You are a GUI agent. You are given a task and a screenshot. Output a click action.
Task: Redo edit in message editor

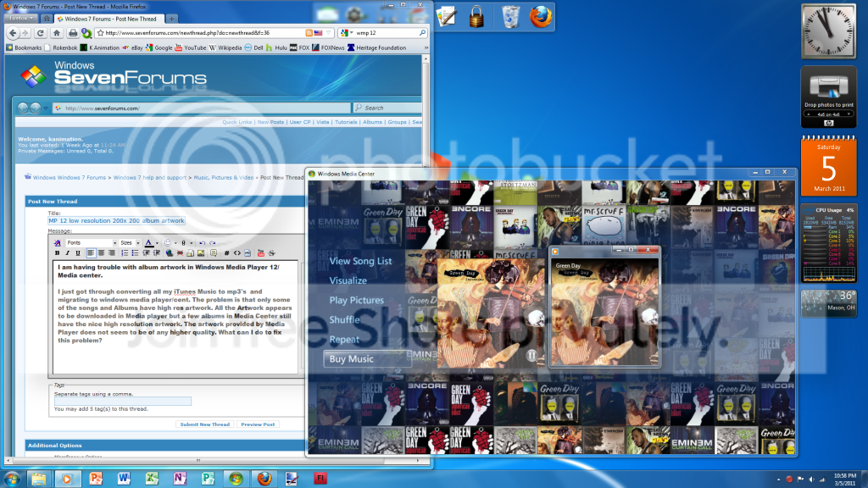pyautogui.click(x=213, y=243)
